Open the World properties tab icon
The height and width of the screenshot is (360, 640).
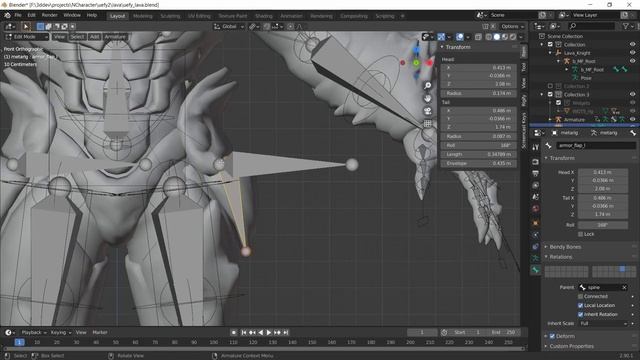coord(536,209)
